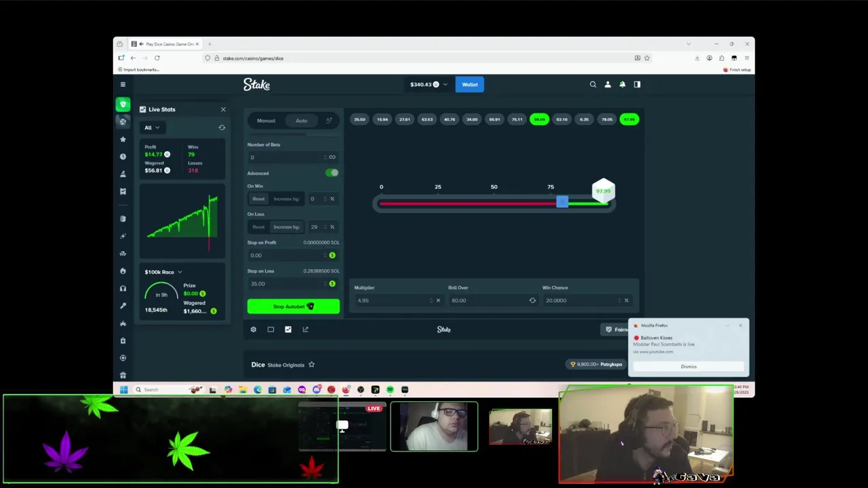Add Dice to favourites star
This screenshot has width=868, height=488.
click(x=311, y=365)
